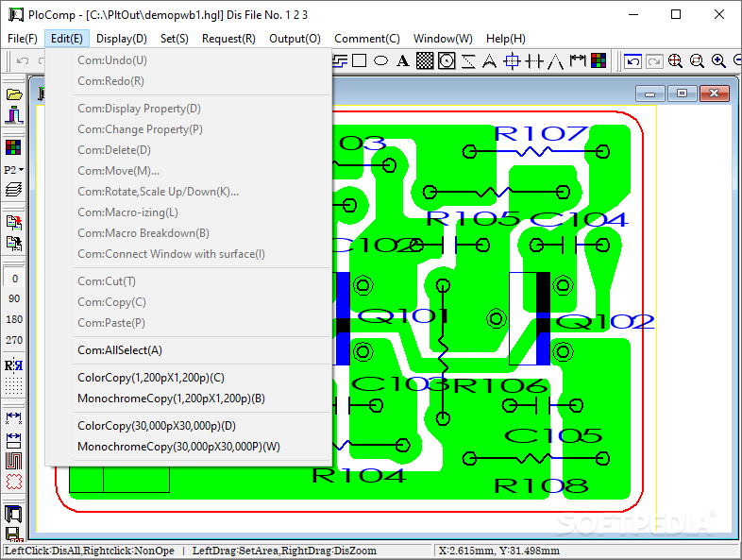Select the angle measurement tool
Viewport: 742px width, 560px height.
click(555, 61)
